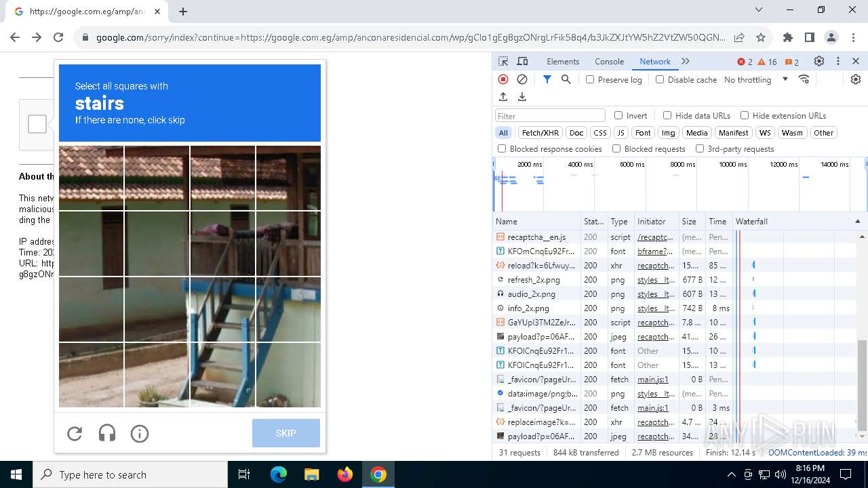The width and height of the screenshot is (868, 488).
Task: Open network search magnifier
Action: click(x=566, y=79)
